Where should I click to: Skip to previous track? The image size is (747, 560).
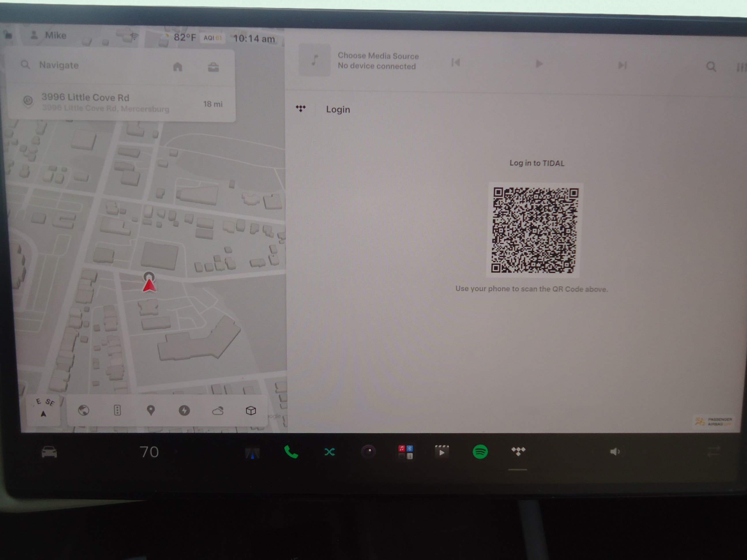(456, 63)
